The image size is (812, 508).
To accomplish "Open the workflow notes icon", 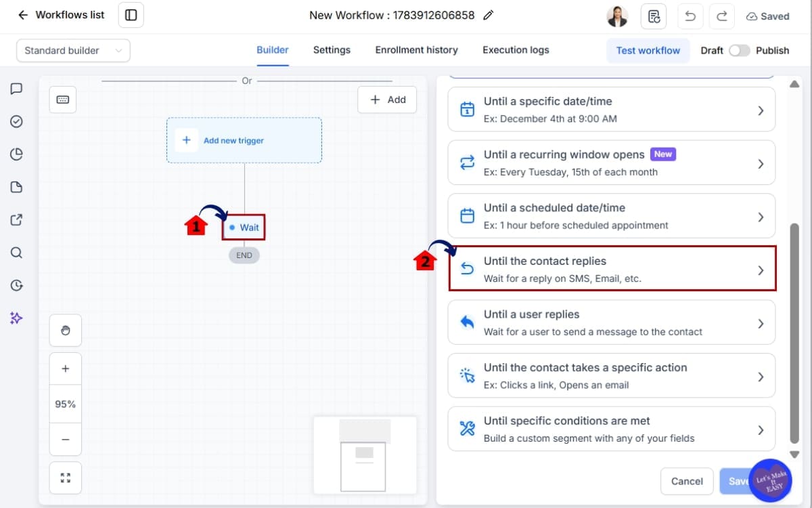I will pyautogui.click(x=654, y=16).
